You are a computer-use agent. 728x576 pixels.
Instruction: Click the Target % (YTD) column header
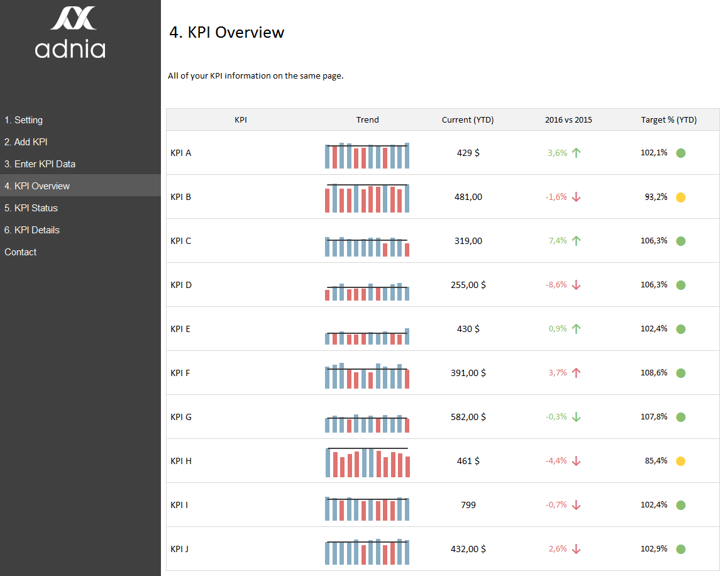pos(668,120)
